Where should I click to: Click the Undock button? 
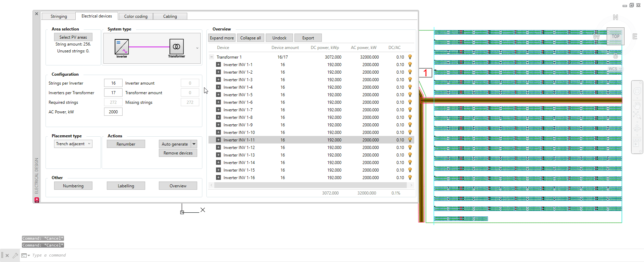tap(279, 38)
